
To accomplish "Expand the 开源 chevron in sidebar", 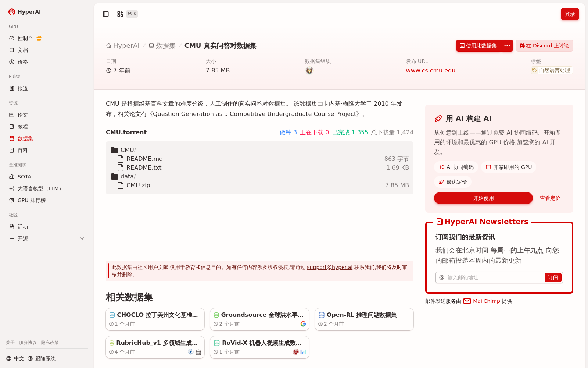I will (82, 238).
